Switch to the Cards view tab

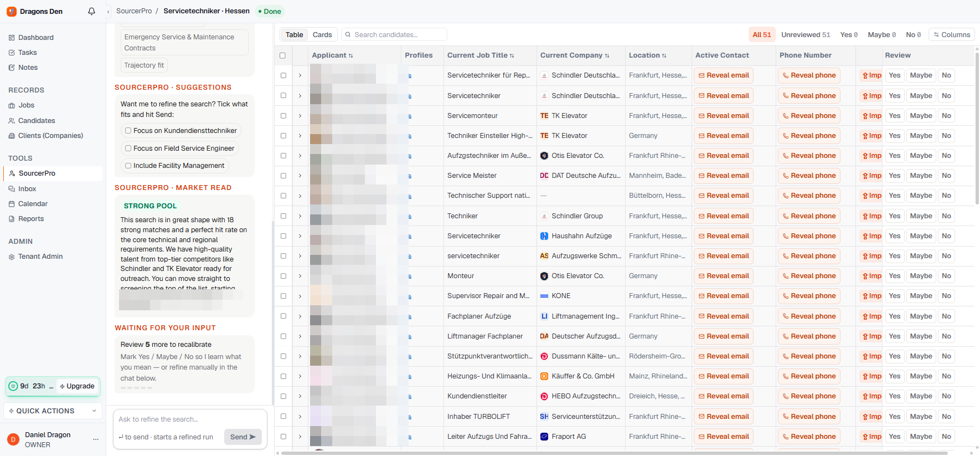322,35
